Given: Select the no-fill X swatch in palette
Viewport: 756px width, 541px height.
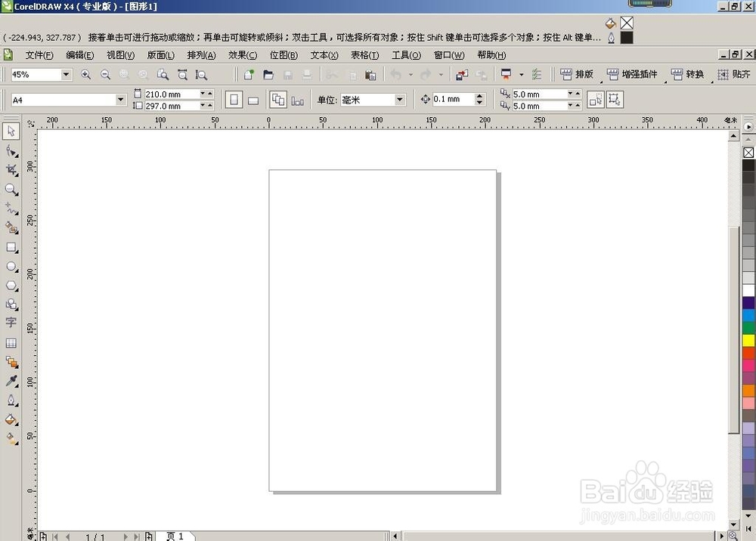Looking at the screenshot, I should point(748,153).
